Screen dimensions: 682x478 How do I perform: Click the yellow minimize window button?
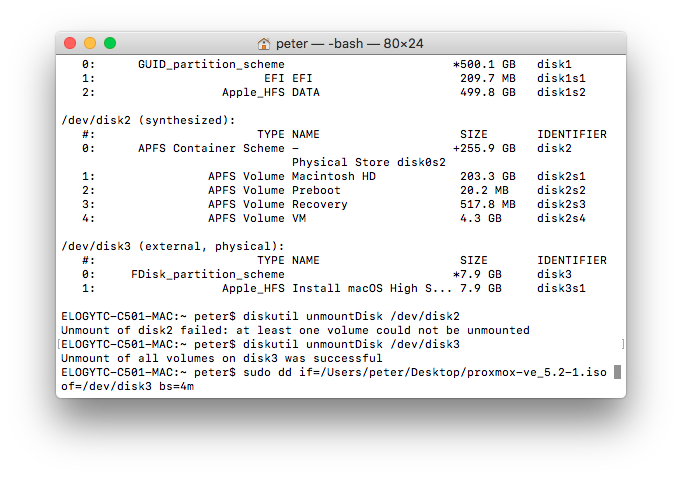click(90, 43)
